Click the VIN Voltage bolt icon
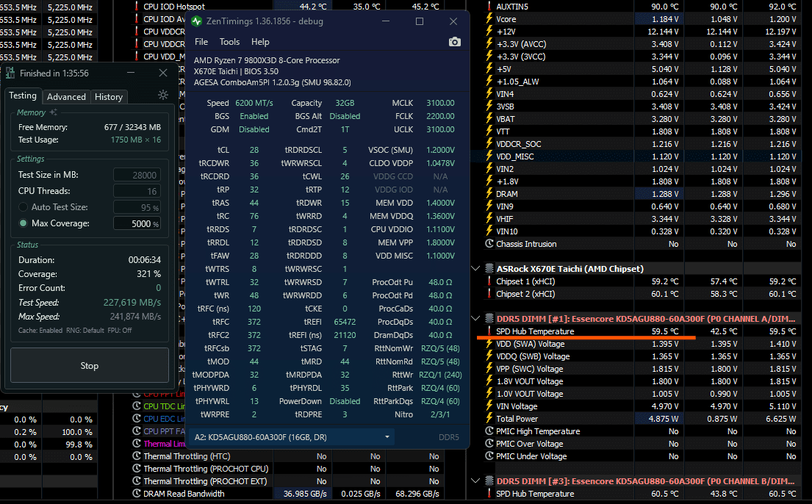The image size is (812, 504). point(489,406)
